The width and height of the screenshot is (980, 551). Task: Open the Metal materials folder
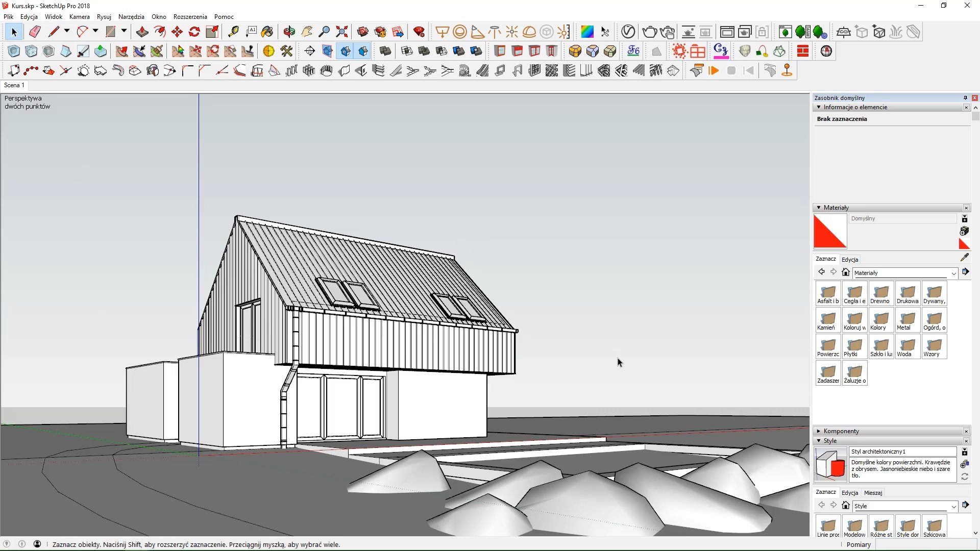908,320
